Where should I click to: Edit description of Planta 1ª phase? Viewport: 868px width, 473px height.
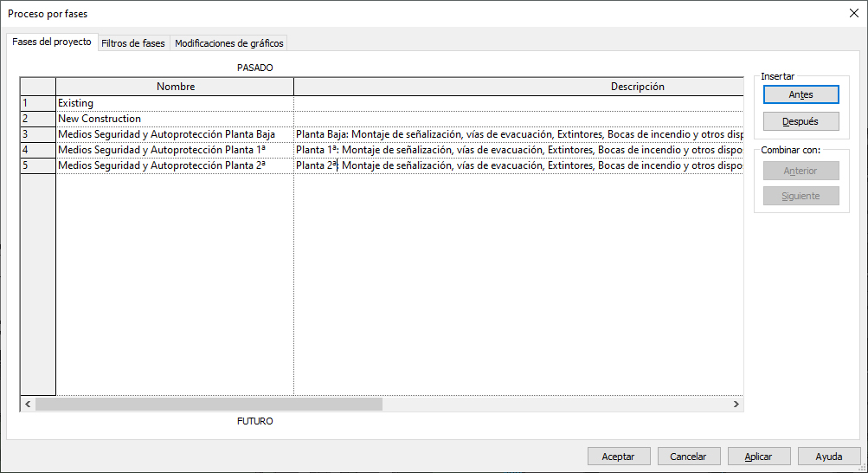518,150
